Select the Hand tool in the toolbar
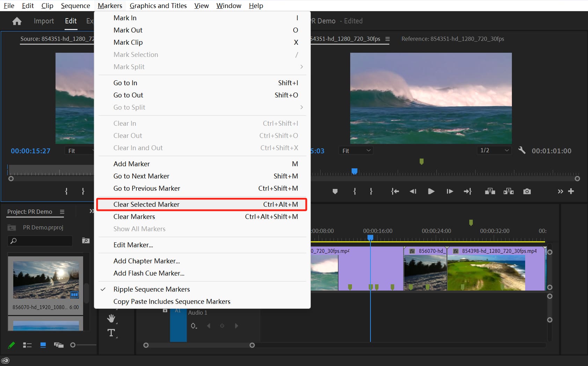588x366 pixels. [111, 318]
